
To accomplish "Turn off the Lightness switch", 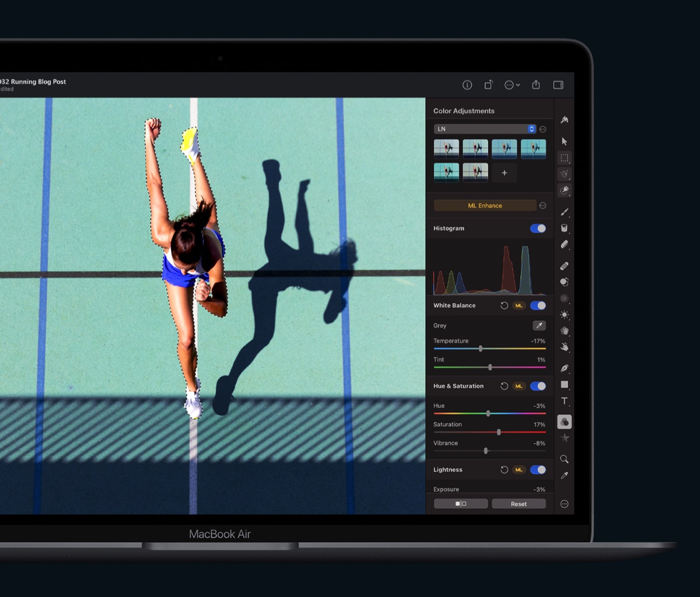I will (538, 469).
